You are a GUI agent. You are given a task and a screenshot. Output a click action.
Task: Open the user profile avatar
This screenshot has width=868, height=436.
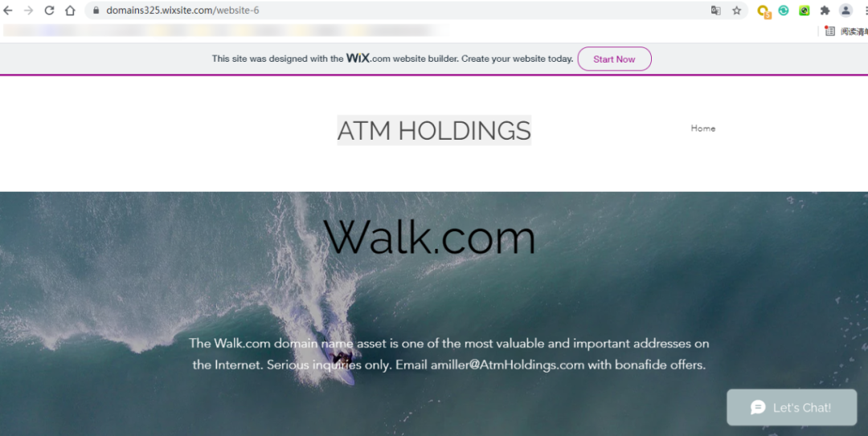point(845,10)
